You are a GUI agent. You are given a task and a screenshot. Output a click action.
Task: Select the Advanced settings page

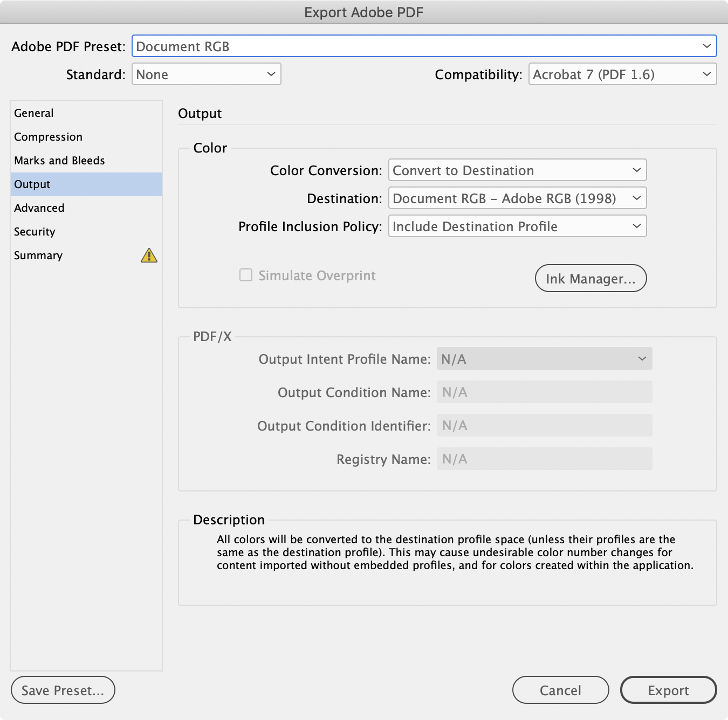[x=39, y=207]
